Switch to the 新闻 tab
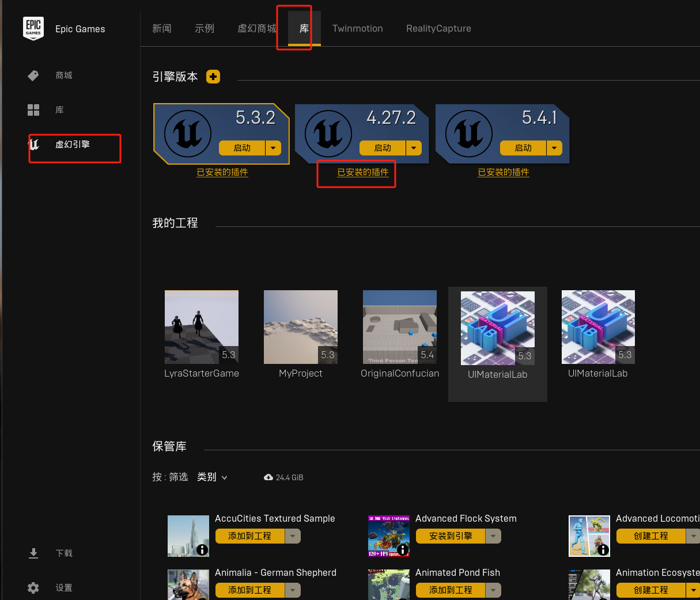The width and height of the screenshot is (700, 600). [x=162, y=28]
